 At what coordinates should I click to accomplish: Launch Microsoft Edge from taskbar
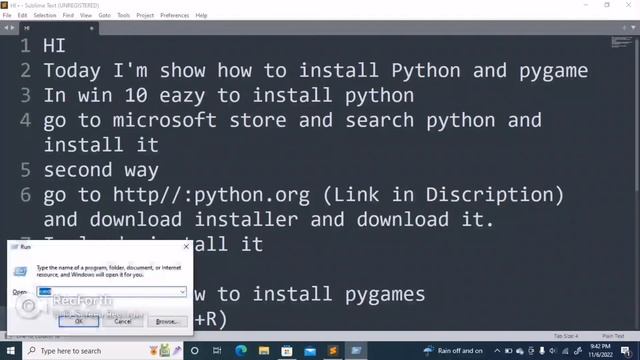(x=241, y=351)
